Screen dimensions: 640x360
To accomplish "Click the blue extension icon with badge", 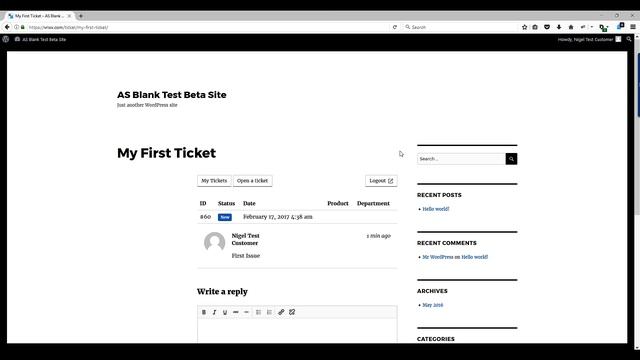I will click(620, 26).
